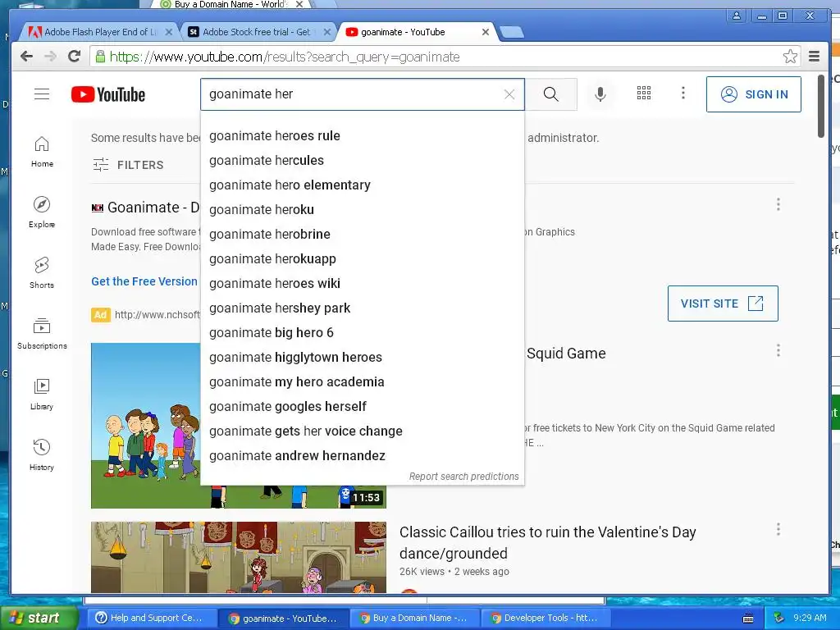Click the page vertical scrollbar

coord(821,106)
